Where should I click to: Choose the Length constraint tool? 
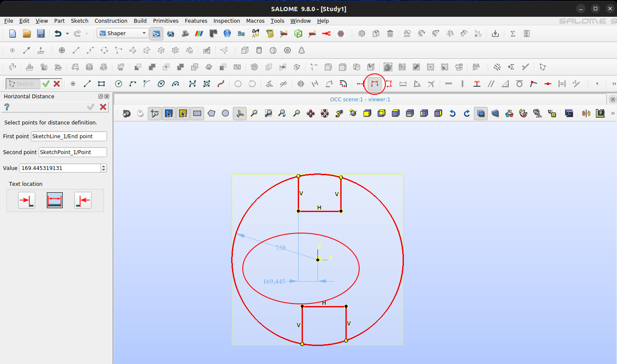point(403,84)
